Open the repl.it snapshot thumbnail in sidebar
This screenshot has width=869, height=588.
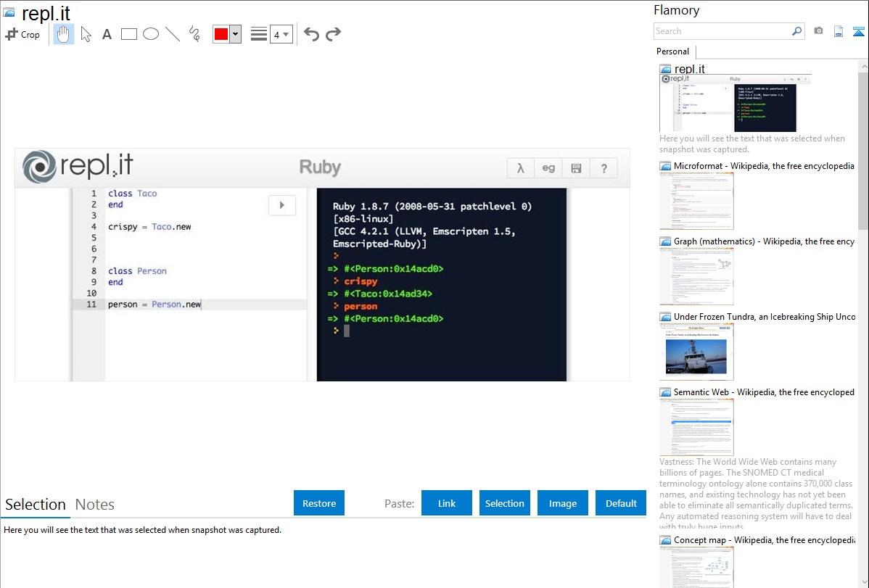point(735,103)
